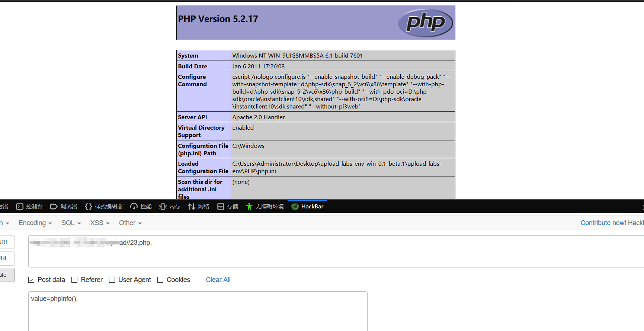Select the Jan 6 2011 17:26:08 value
Viewport: 644px width, 331px height.
(259, 66)
